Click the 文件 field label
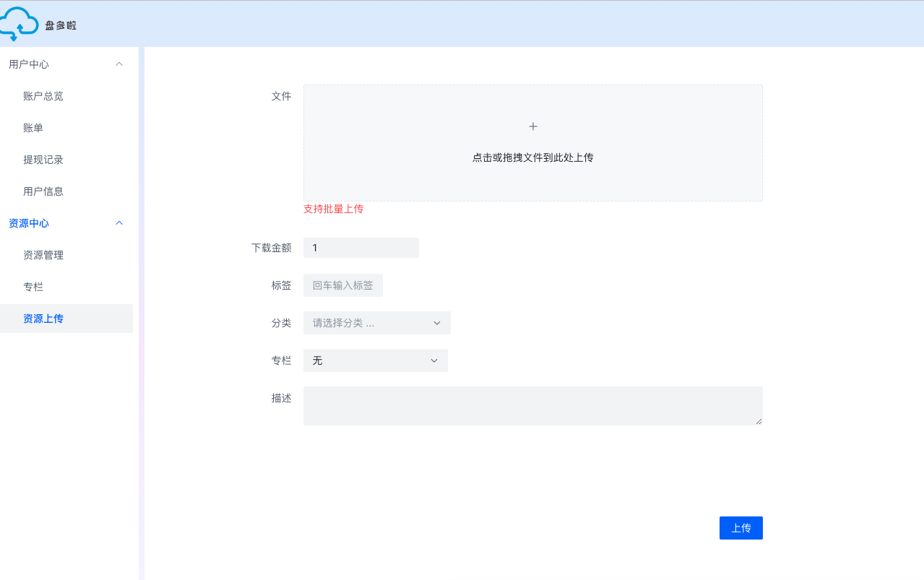 (282, 96)
